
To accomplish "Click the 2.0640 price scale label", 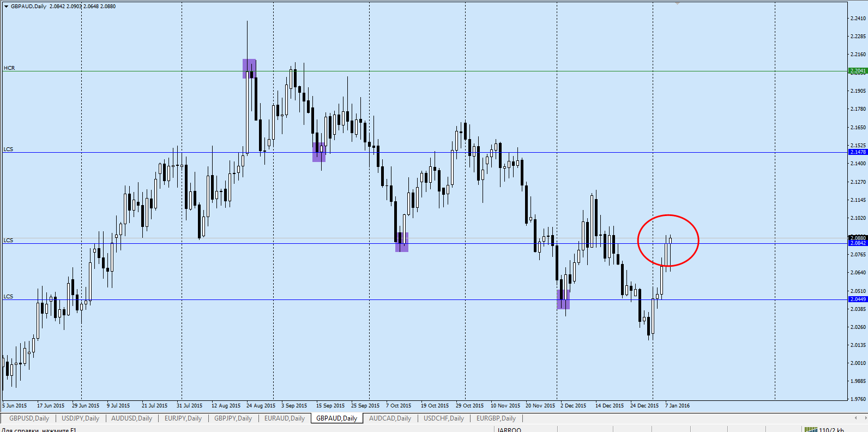I will (x=858, y=273).
